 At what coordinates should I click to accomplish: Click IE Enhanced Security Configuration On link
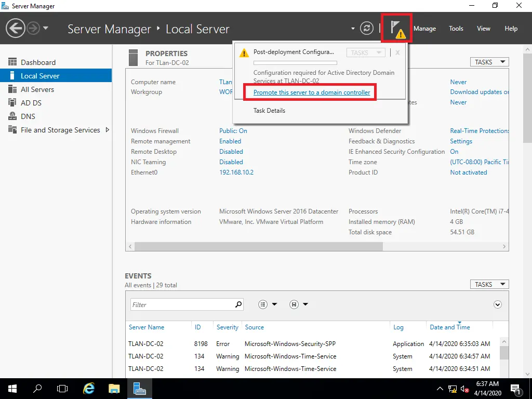coord(454,152)
